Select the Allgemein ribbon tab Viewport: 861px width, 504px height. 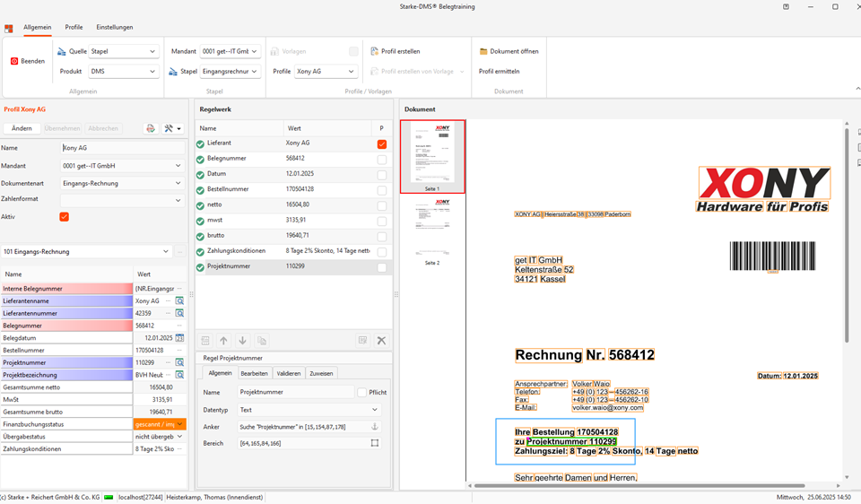pos(38,27)
